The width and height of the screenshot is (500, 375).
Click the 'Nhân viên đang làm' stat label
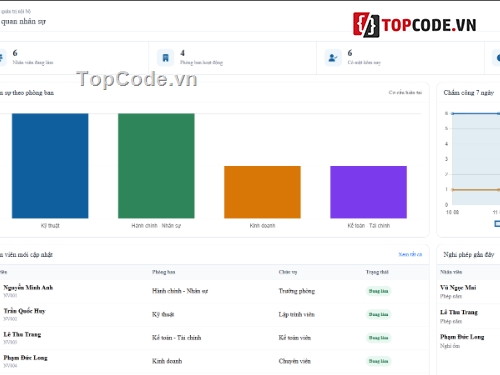(x=33, y=62)
